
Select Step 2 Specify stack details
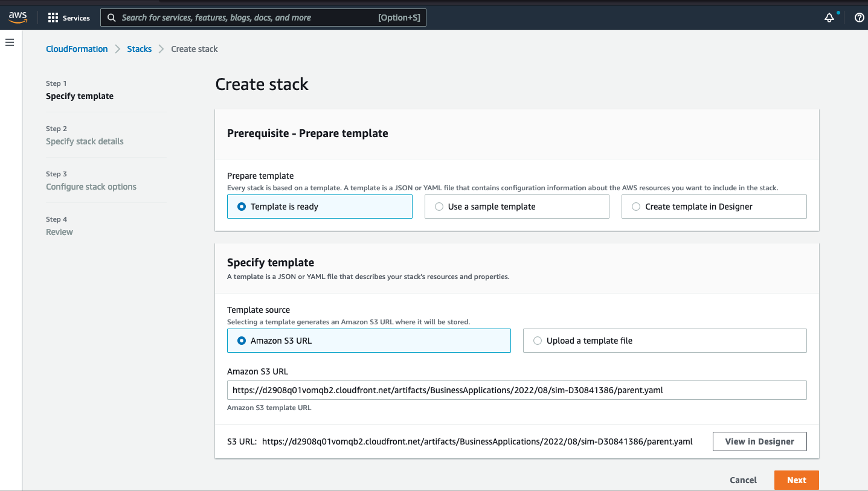point(85,141)
